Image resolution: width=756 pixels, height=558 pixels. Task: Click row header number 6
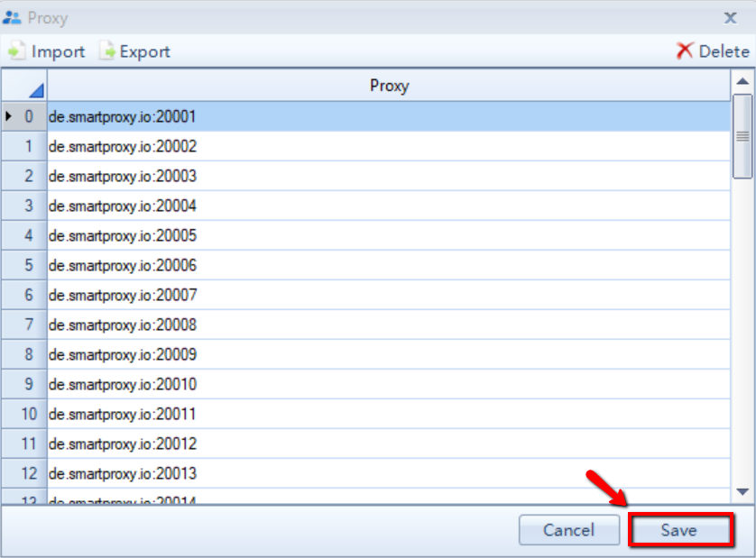pos(24,295)
